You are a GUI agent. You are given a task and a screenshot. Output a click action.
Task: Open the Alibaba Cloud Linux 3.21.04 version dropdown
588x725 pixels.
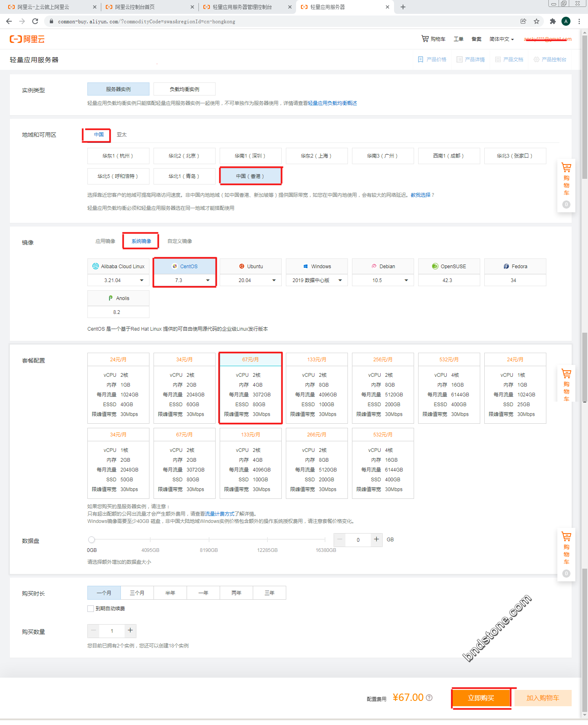118,280
